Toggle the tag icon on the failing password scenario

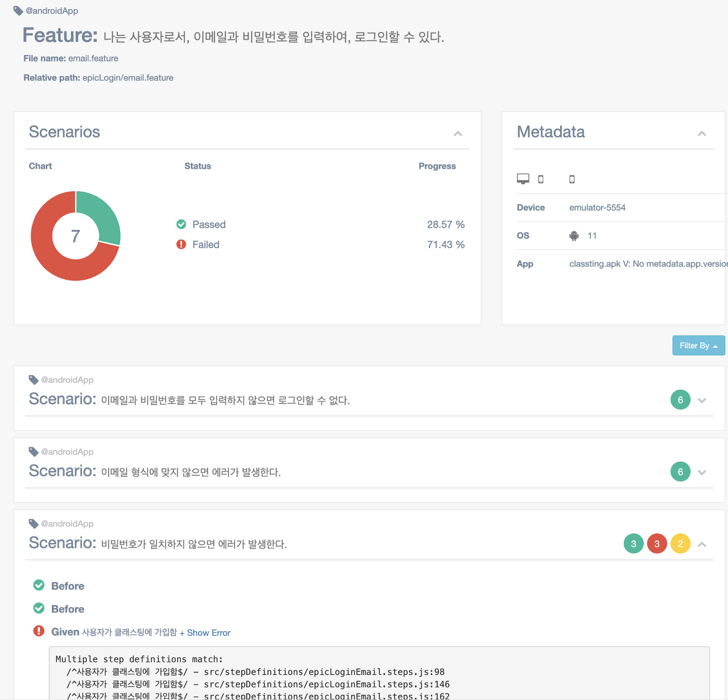33,523
